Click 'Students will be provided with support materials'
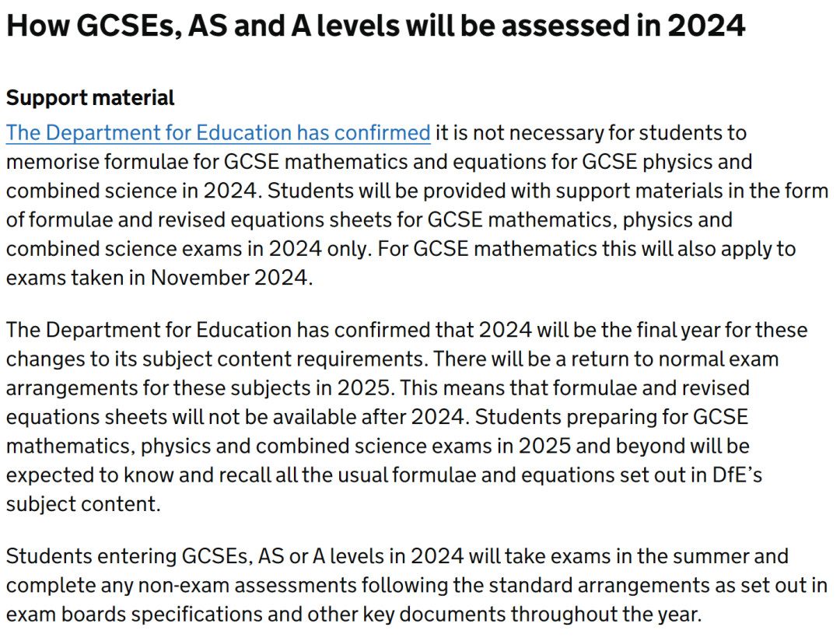This screenshot has width=840, height=641. coord(495,191)
